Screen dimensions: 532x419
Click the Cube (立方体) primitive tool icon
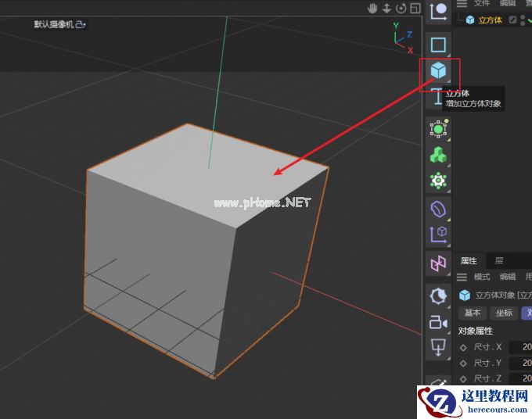coord(438,72)
